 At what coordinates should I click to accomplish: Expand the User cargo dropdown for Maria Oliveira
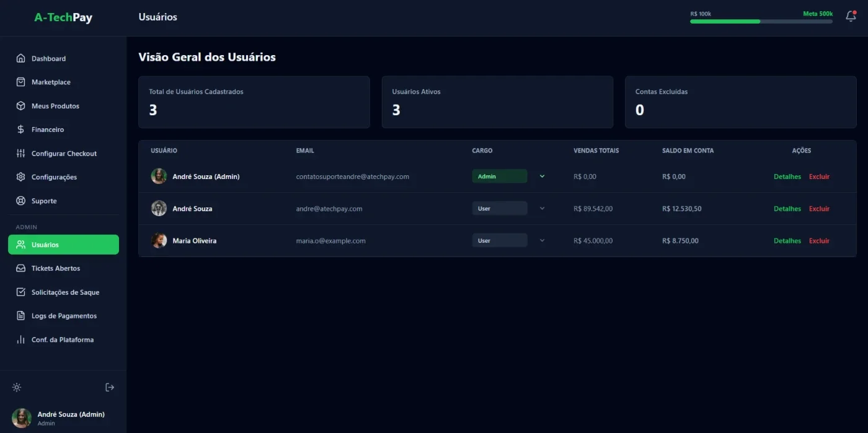coord(509,240)
